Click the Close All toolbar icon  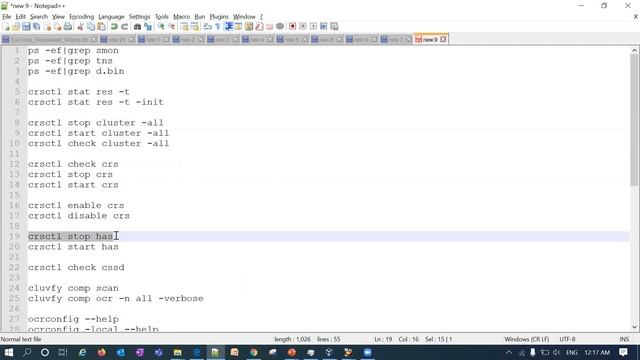tap(58, 27)
